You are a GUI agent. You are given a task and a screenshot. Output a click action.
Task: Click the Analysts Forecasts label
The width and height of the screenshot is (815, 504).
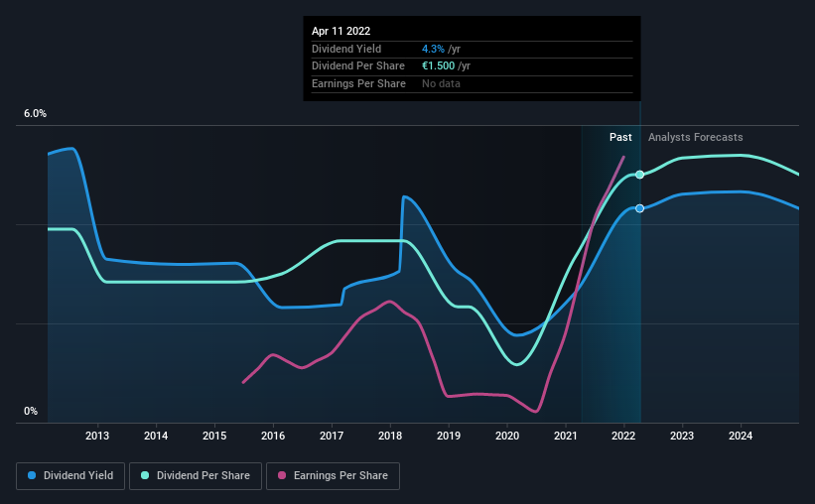tap(696, 137)
